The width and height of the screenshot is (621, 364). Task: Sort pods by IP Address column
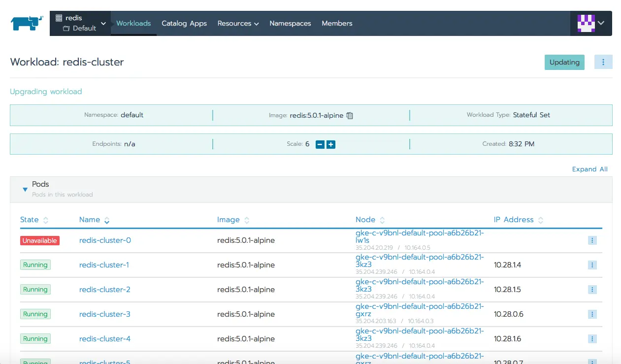519,220
